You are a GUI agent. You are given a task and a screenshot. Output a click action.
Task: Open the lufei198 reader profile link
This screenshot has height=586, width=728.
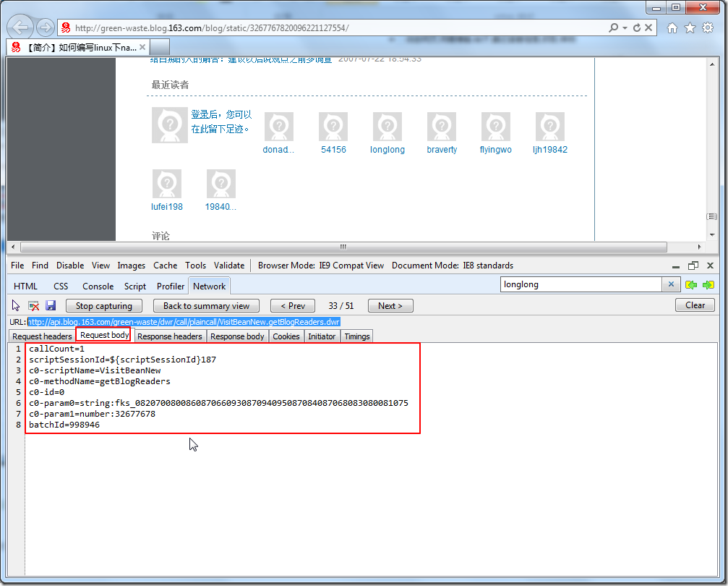coord(167,207)
